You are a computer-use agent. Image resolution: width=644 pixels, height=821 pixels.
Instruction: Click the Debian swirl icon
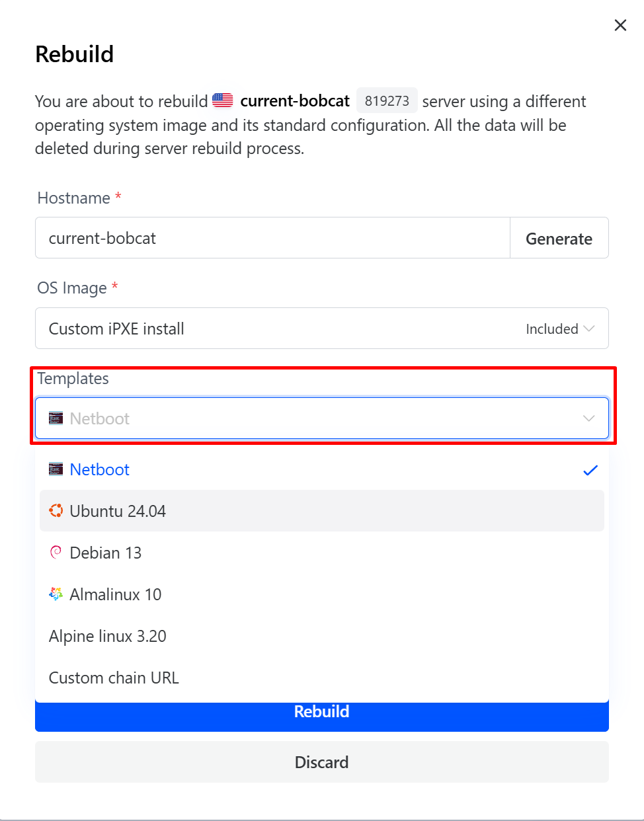[x=56, y=552]
